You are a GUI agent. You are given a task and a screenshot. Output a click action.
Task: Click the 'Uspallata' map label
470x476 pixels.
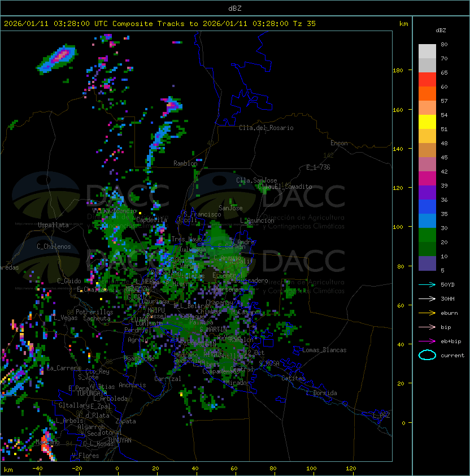(53, 225)
